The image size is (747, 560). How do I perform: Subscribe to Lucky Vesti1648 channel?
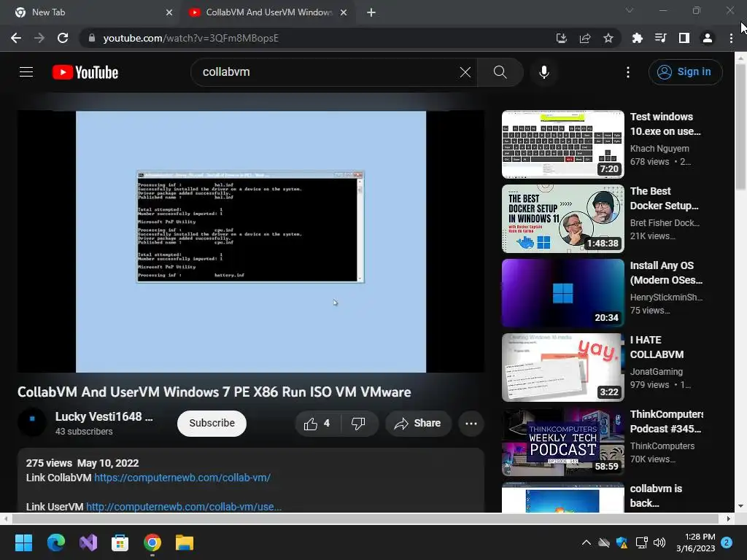tap(212, 423)
